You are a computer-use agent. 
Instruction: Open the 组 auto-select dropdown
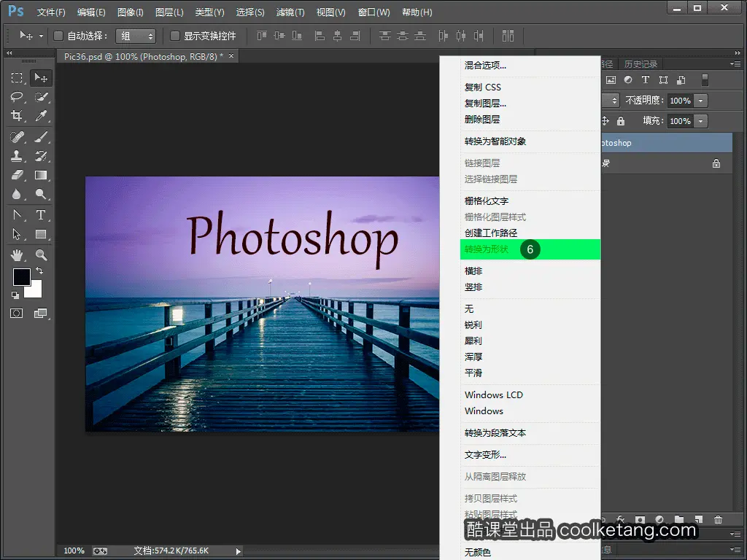(x=136, y=36)
